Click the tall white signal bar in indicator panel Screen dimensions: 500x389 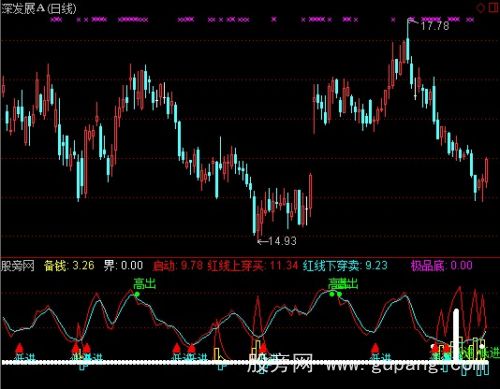(x=456, y=335)
